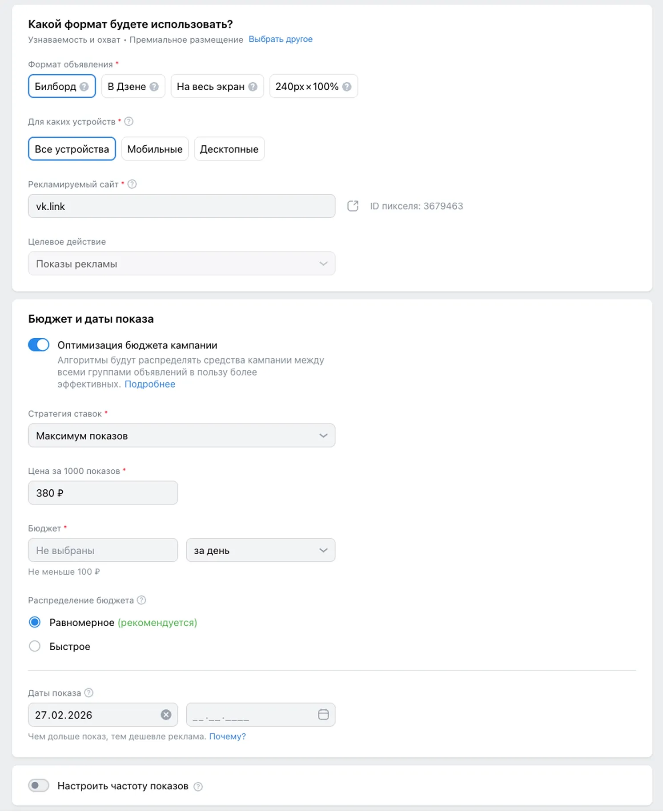Open the Подробнее link about budget optimization
The height and width of the screenshot is (812, 663).
coord(150,384)
